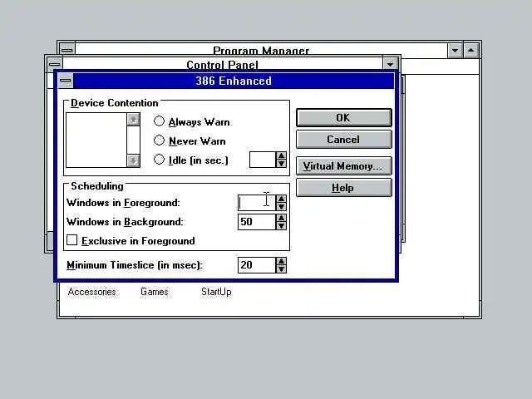
Task: Increase Windows in Background value
Action: (x=281, y=218)
